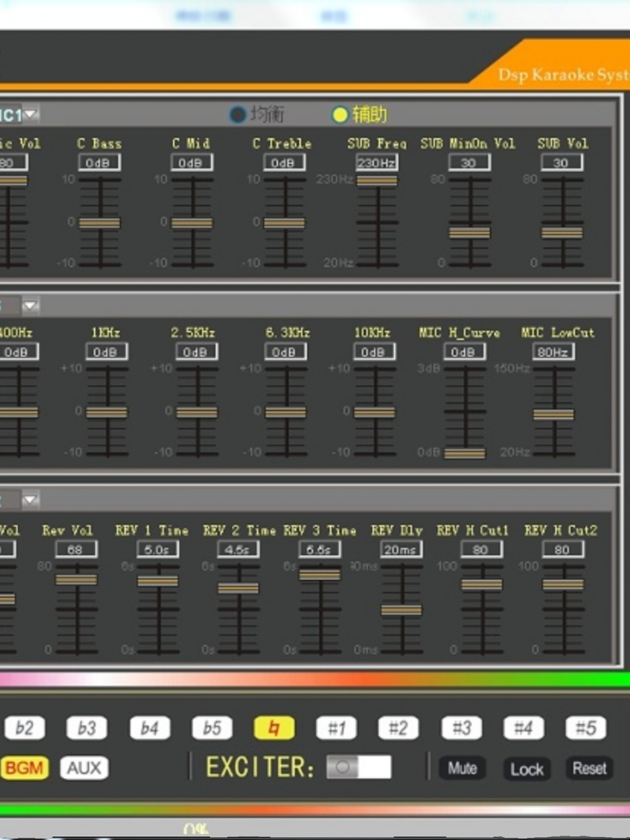Select the b5 key shift button

coord(212,728)
